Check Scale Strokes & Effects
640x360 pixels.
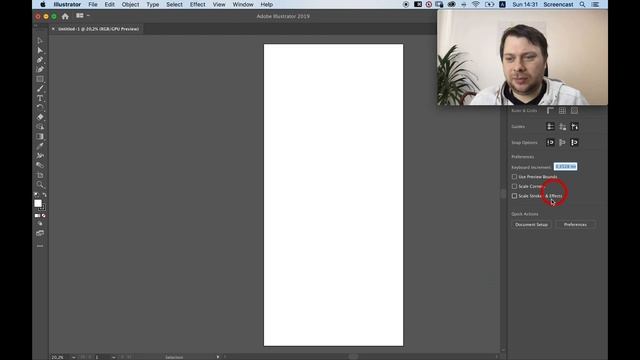point(514,196)
